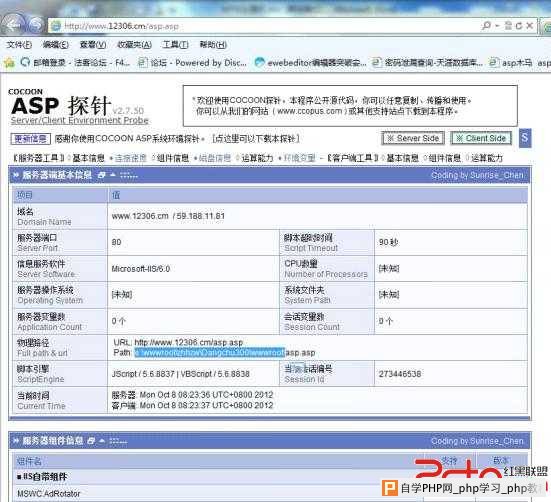Go forward with the browser Forward arrow
The height and width of the screenshot is (502, 551).
click(35, 25)
